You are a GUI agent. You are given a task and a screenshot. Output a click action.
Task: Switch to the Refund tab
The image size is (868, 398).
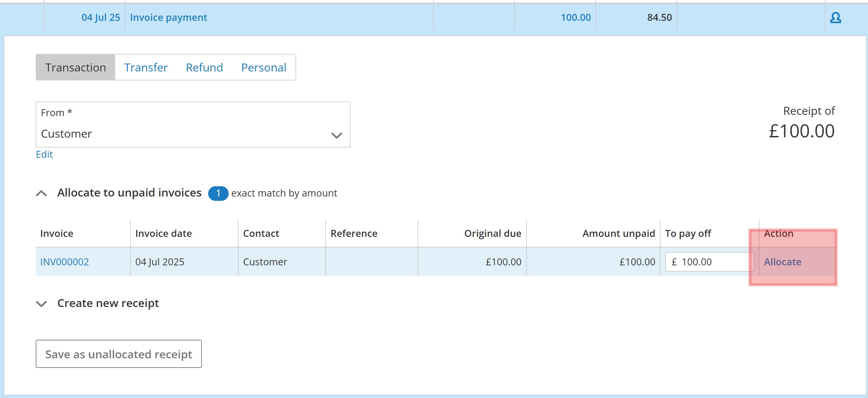[204, 67]
